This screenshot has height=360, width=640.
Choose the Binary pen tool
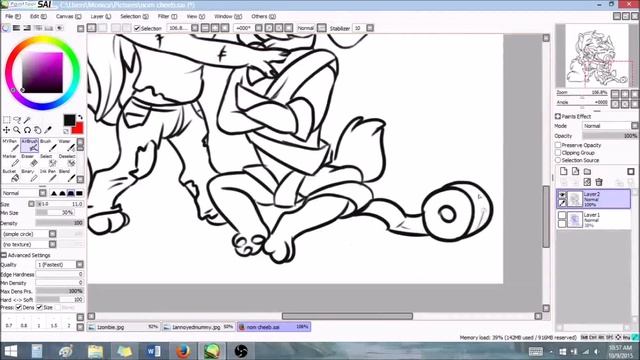click(x=29, y=175)
